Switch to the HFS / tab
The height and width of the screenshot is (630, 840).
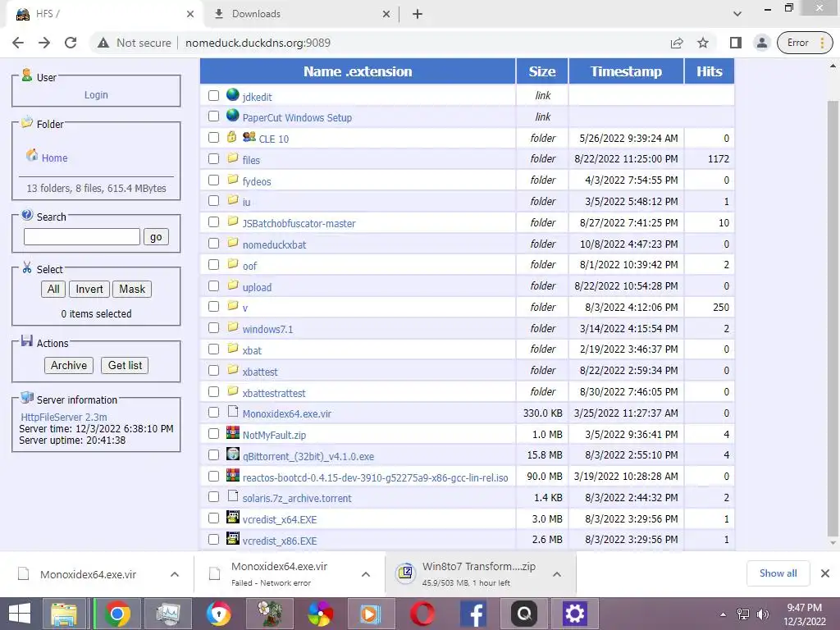point(104,14)
